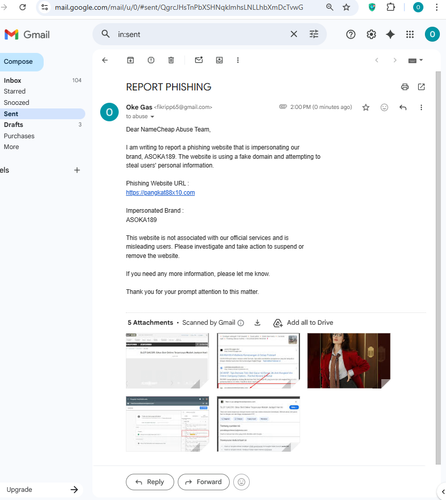Report this email as spam
This screenshot has height=500, width=446.
click(151, 60)
